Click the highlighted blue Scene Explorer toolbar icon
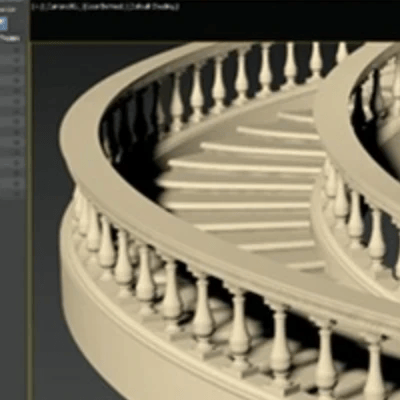Image resolution: width=400 pixels, height=400 pixels. (x=3, y=24)
